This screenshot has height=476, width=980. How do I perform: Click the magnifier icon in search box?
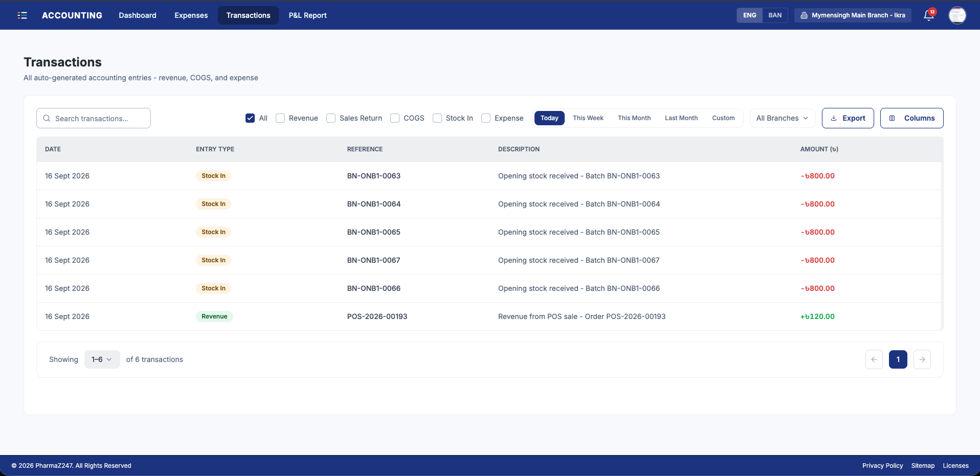[47, 118]
